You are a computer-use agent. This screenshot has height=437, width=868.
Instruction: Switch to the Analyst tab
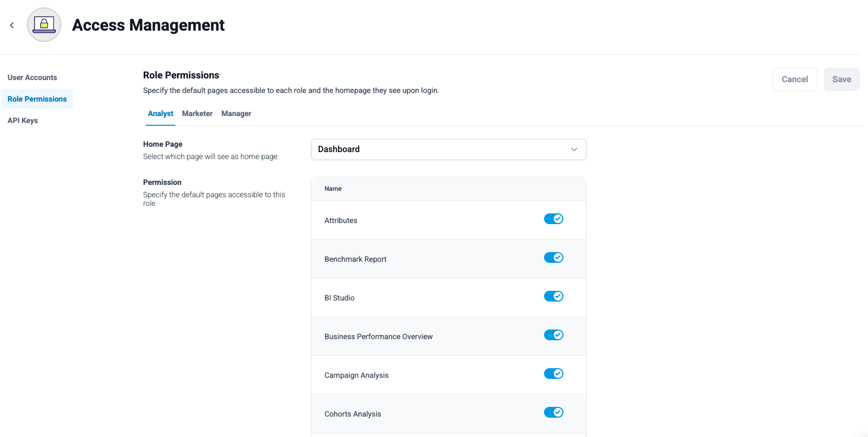(160, 113)
